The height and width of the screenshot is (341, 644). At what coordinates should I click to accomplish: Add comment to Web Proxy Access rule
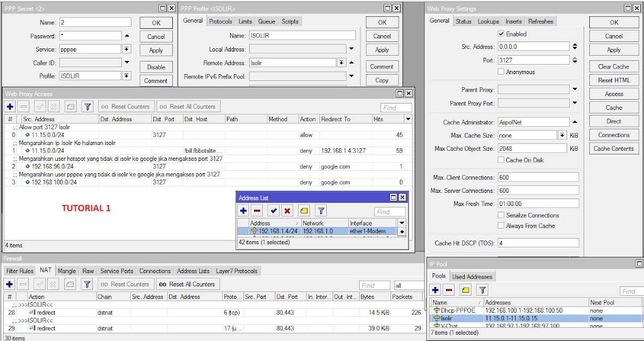tap(70, 107)
